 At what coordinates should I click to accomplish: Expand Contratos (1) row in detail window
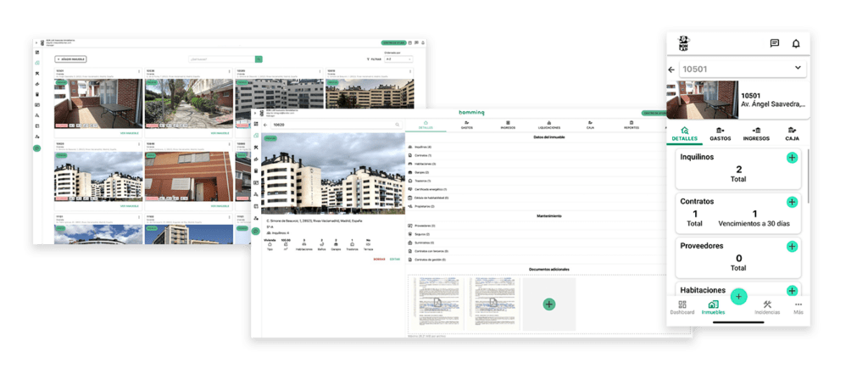(536, 155)
